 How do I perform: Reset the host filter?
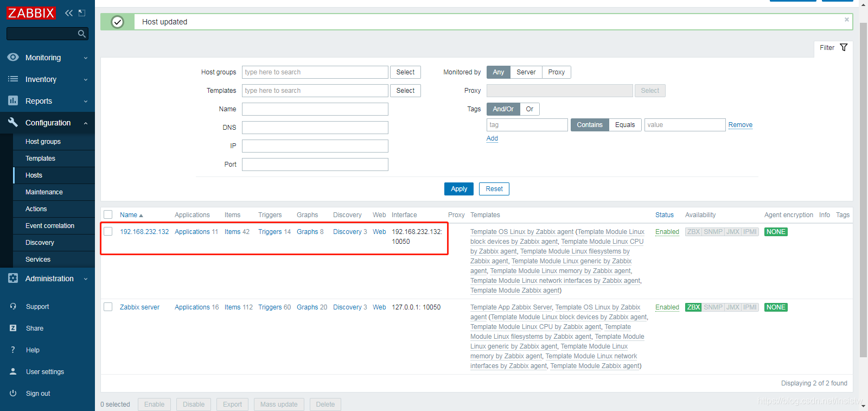pyautogui.click(x=494, y=189)
